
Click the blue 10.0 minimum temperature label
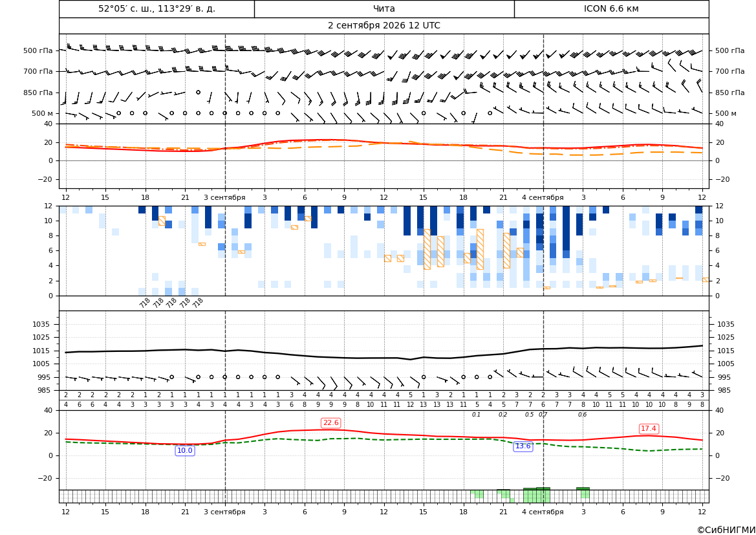pos(185,450)
